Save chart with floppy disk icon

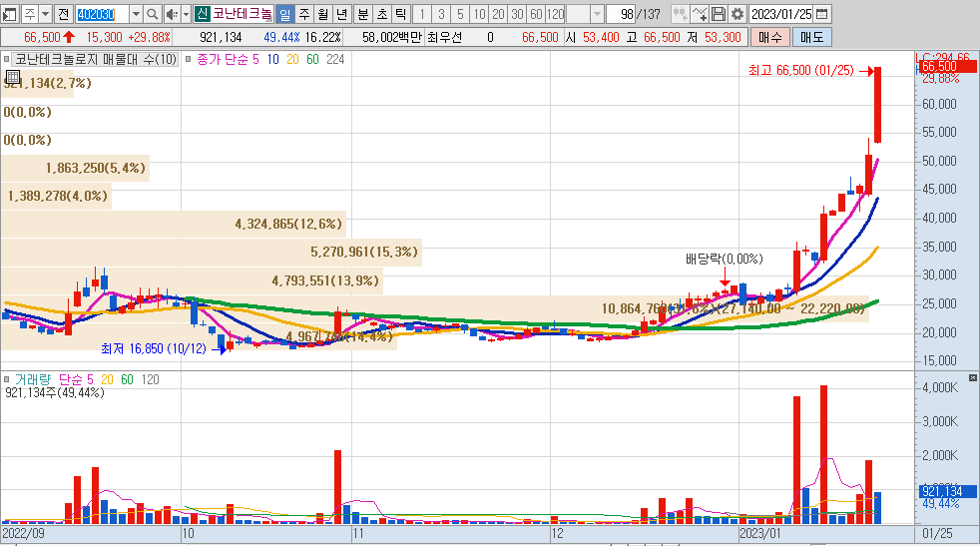(x=719, y=14)
